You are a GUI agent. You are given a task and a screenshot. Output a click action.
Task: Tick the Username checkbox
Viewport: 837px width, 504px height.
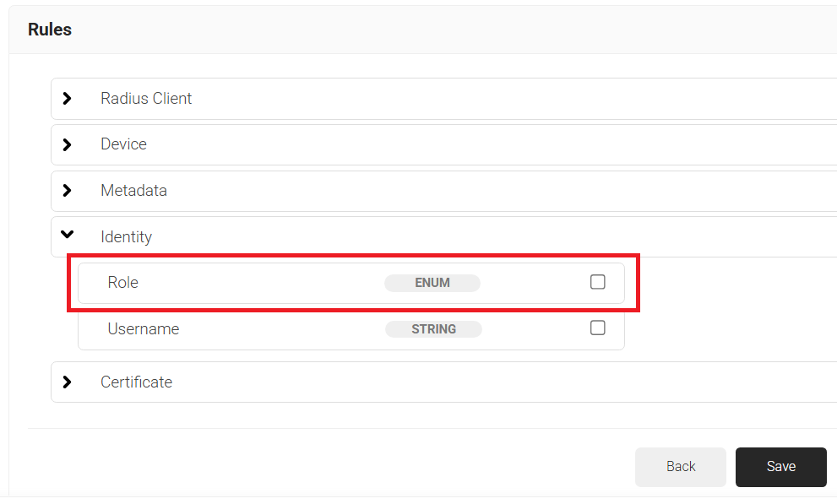598,328
